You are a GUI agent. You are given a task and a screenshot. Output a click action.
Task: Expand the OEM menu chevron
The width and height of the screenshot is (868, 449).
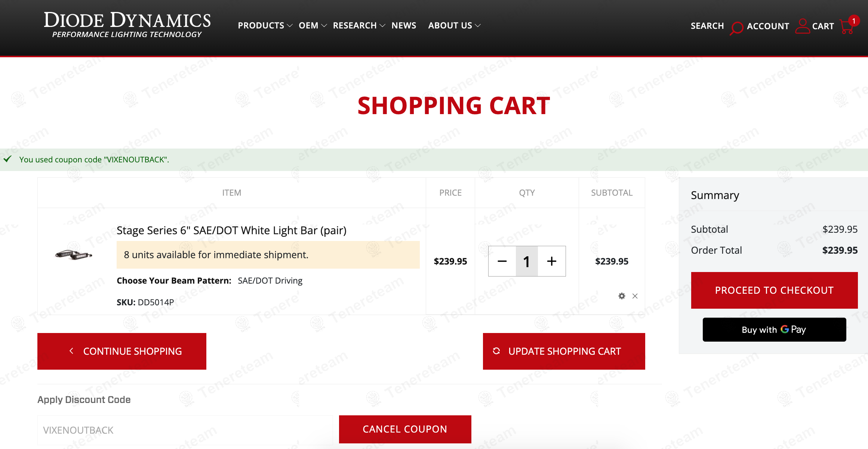pos(324,25)
